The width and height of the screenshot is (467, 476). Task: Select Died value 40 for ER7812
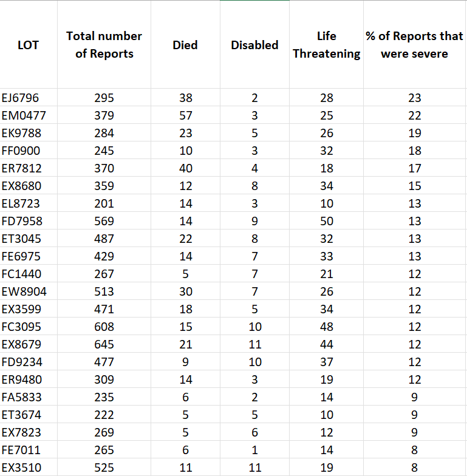pos(185,168)
